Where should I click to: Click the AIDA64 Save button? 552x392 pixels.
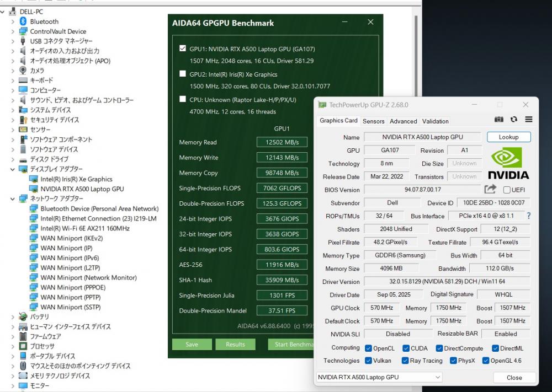[x=192, y=344]
